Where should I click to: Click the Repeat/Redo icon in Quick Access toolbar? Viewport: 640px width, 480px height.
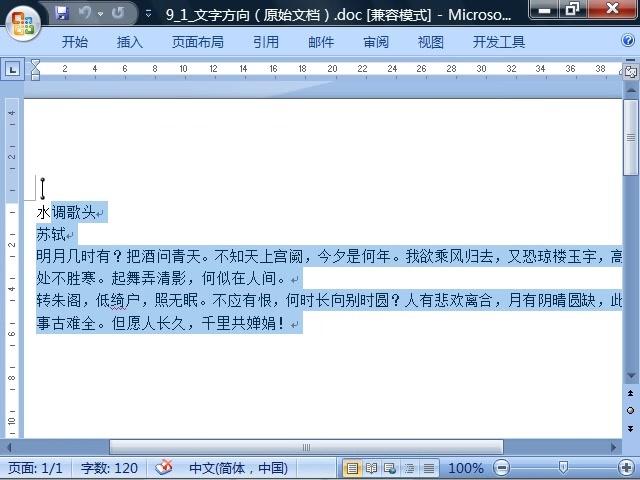118,13
